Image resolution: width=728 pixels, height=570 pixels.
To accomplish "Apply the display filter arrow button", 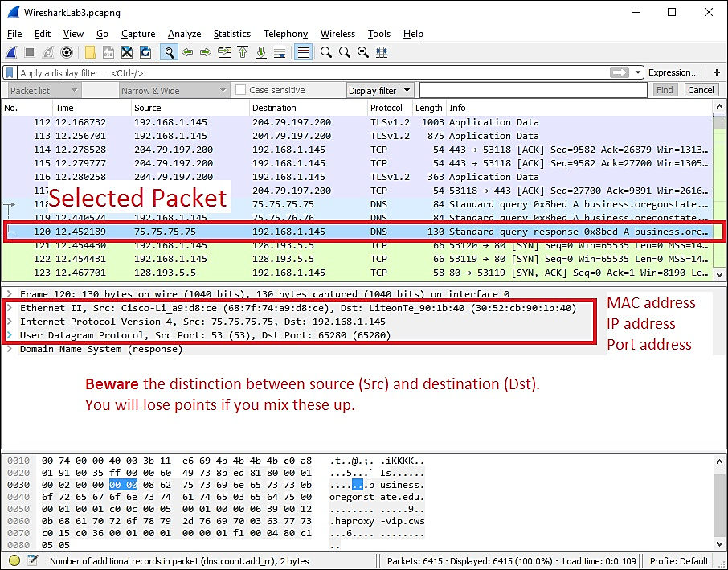I will (x=619, y=72).
